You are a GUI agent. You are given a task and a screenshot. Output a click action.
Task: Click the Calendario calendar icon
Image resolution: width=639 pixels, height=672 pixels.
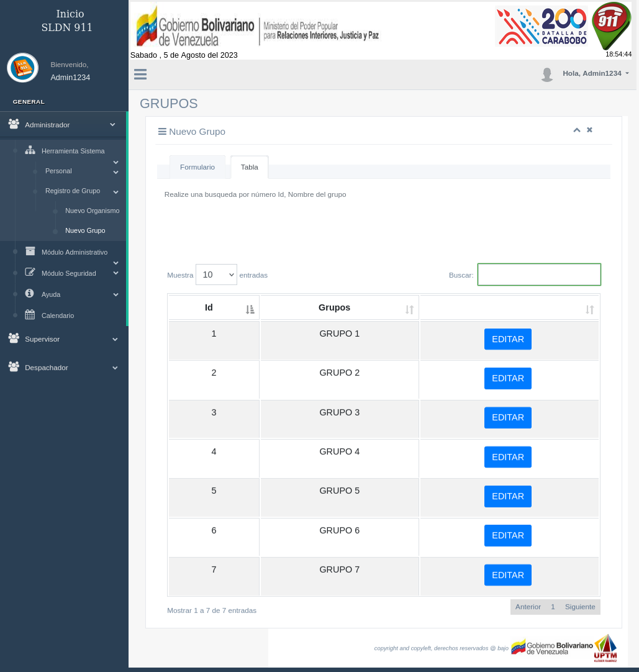[x=30, y=315]
